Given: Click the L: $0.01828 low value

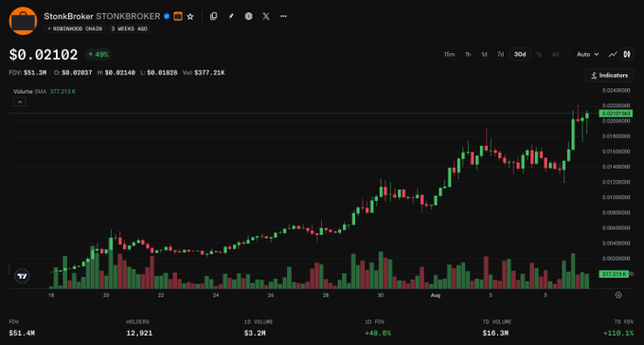Looking at the screenshot, I should tap(159, 73).
